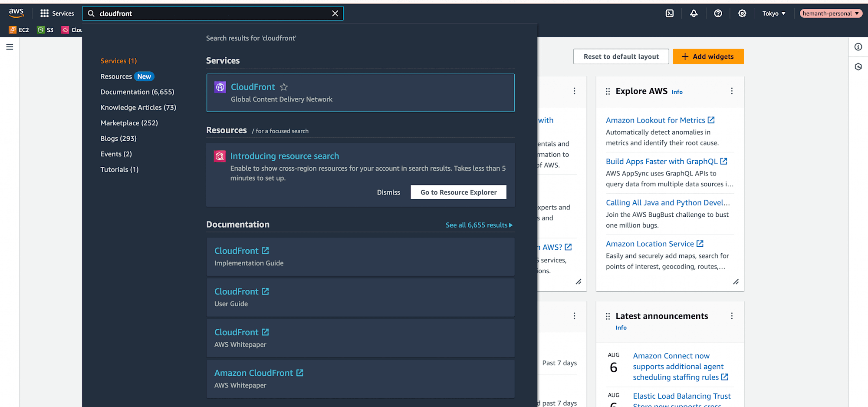The image size is (868, 407).
Task: Open the hamburger side navigation menu
Action: click(10, 47)
